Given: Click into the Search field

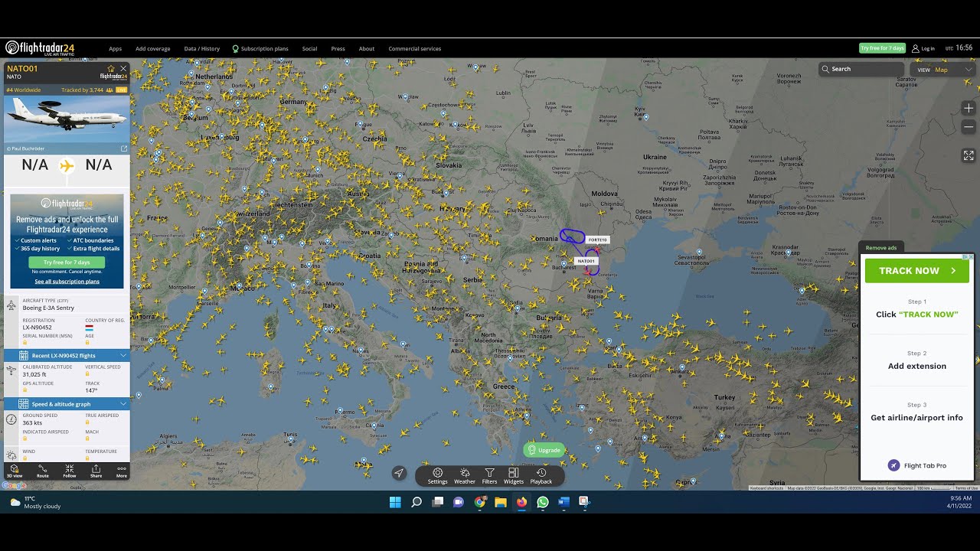Looking at the screenshot, I should pyautogui.click(x=861, y=69).
